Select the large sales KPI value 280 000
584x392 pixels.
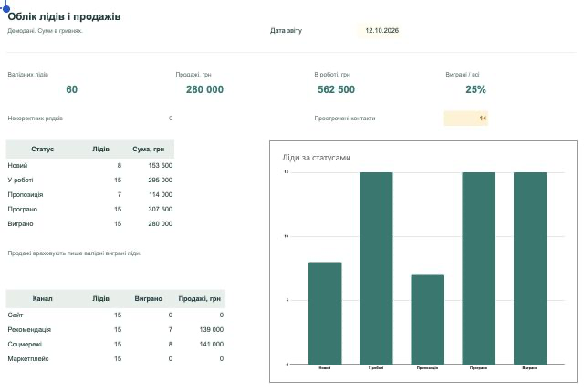pos(204,89)
